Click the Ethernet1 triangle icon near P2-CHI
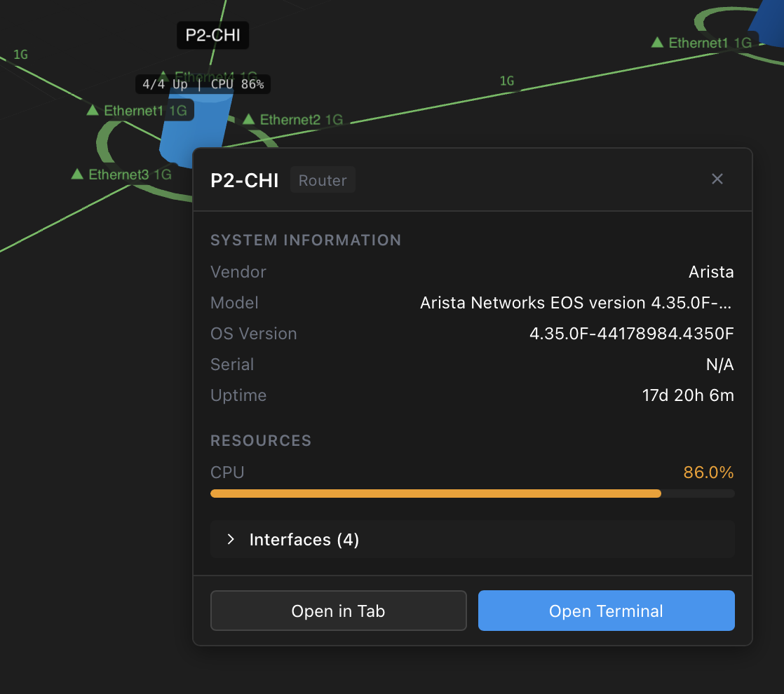This screenshot has width=784, height=694. 93,110
